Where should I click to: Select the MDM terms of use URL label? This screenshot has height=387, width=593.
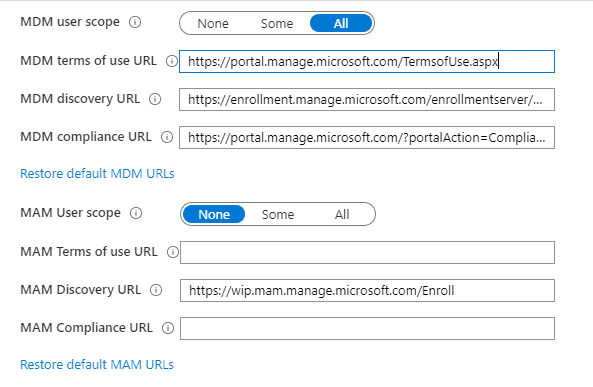88,61
